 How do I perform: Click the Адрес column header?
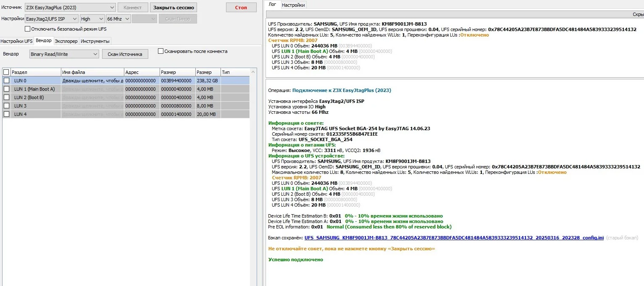142,72
